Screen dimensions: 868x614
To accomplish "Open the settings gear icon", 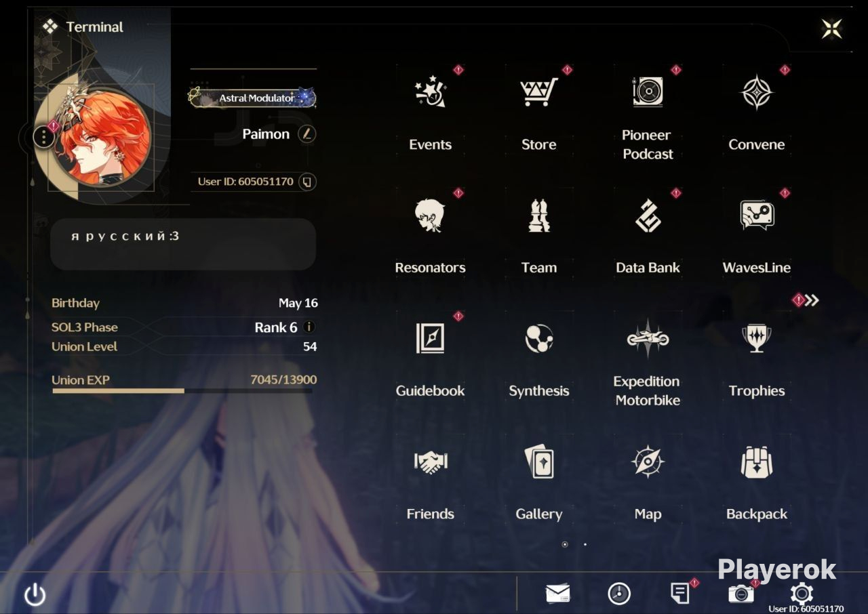I will click(802, 594).
